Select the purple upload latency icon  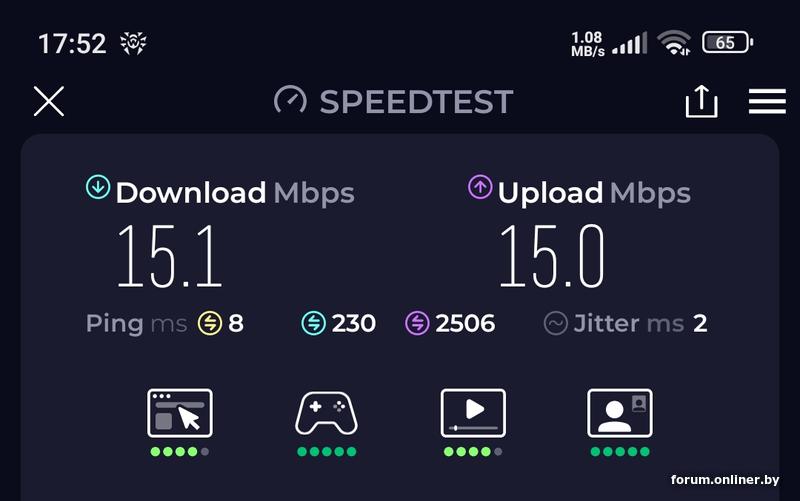[x=417, y=323]
